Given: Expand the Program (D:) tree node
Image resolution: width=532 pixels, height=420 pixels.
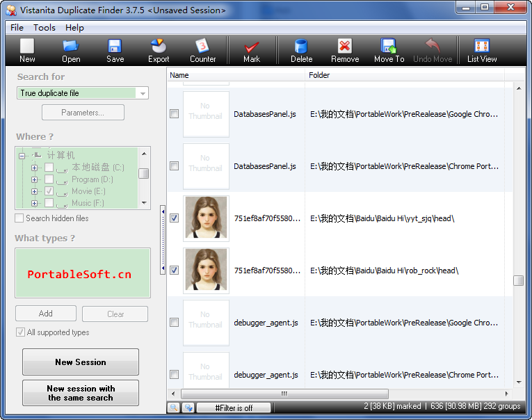Looking at the screenshot, I should (x=35, y=179).
